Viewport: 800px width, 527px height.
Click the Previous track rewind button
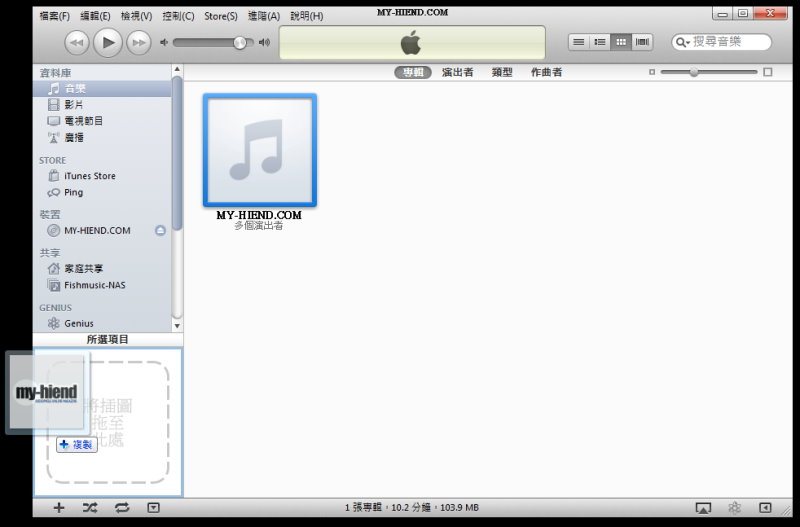pyautogui.click(x=77, y=42)
